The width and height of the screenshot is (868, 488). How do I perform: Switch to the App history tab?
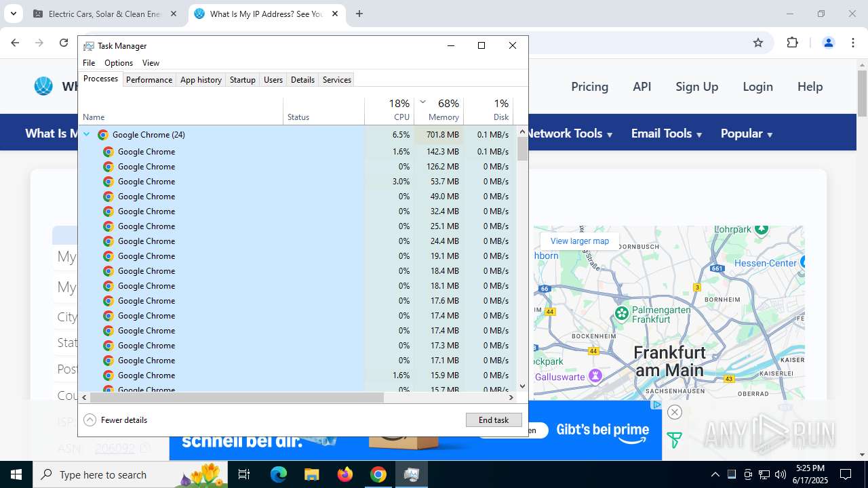(x=201, y=80)
